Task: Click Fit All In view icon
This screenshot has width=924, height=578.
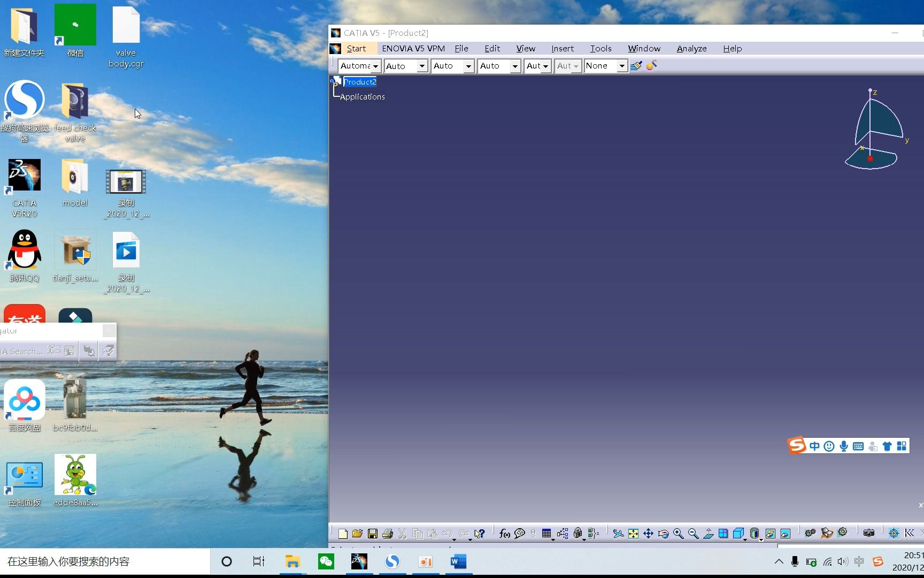Action: (633, 534)
